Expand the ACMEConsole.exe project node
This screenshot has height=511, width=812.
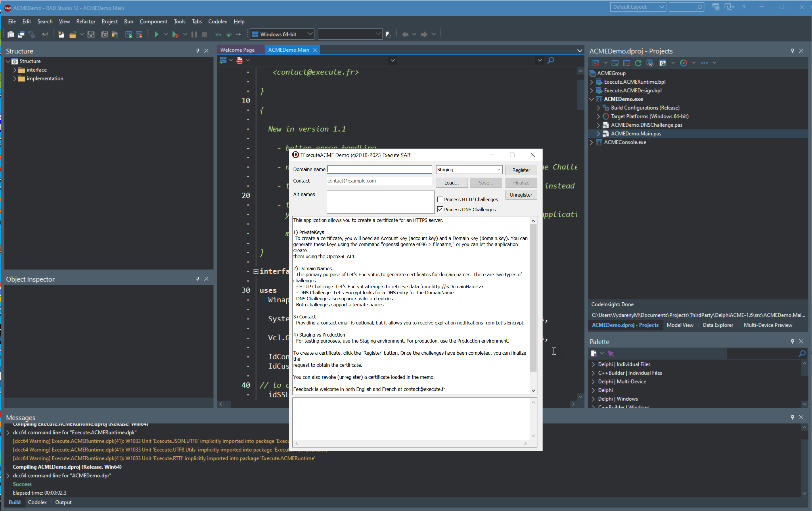point(591,142)
